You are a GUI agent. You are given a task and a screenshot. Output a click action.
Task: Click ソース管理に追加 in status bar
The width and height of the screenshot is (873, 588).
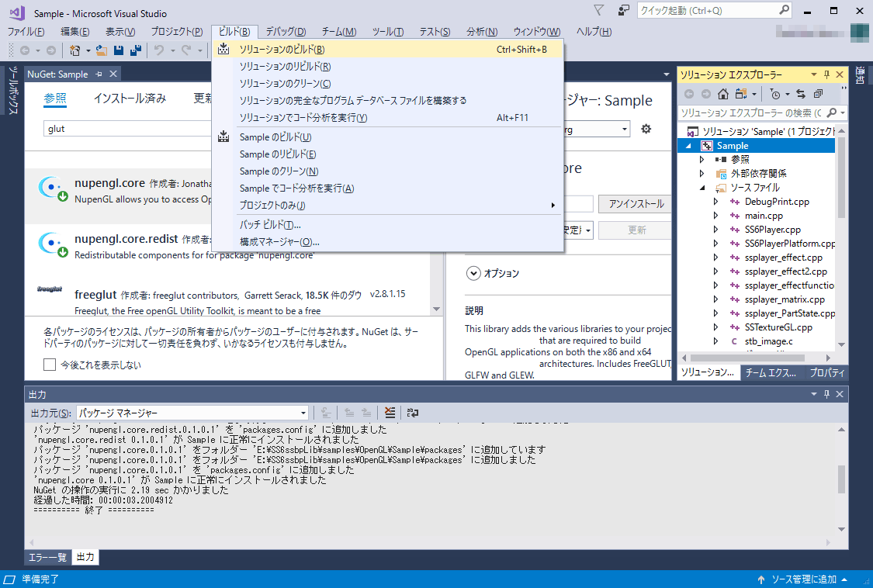803,579
